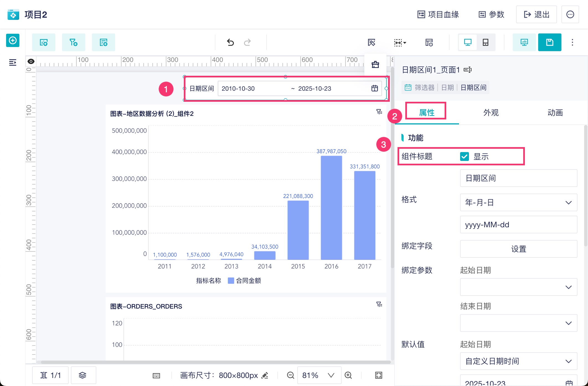
Task: Click the save icon button
Action: 550,42
